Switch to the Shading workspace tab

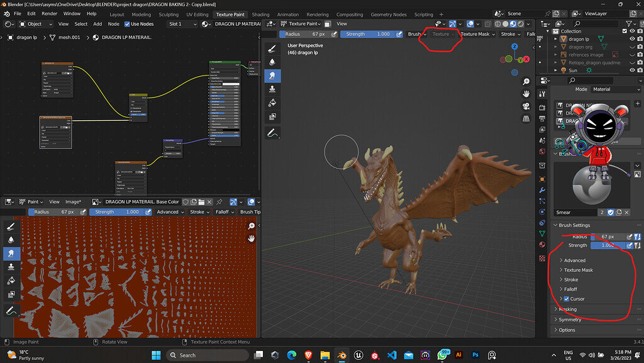click(x=260, y=14)
